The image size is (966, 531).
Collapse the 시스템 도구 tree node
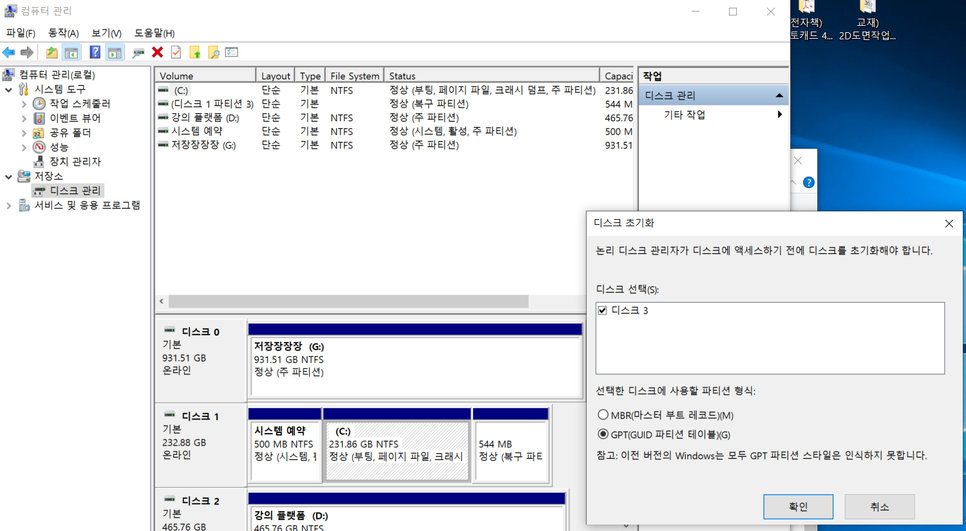pos(9,89)
